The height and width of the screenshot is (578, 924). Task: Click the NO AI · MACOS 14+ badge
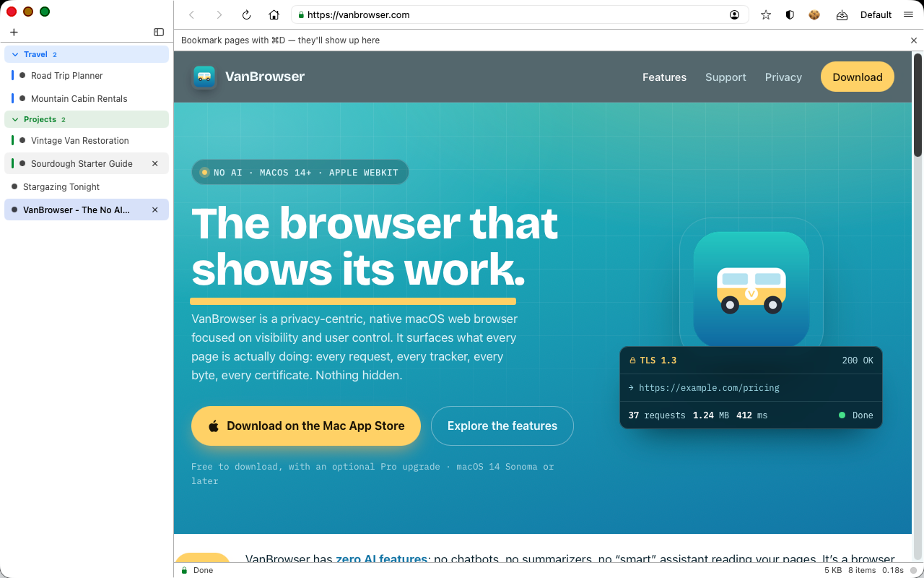point(300,173)
